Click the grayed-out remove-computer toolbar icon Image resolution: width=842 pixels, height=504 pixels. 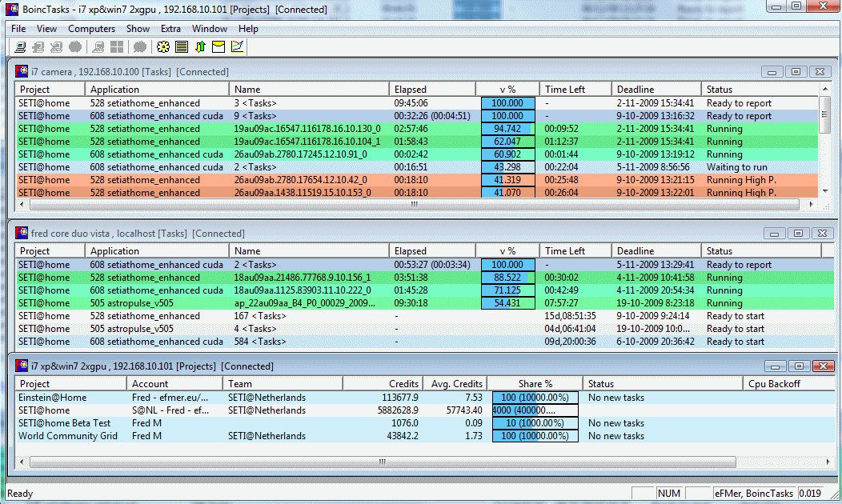pos(56,47)
